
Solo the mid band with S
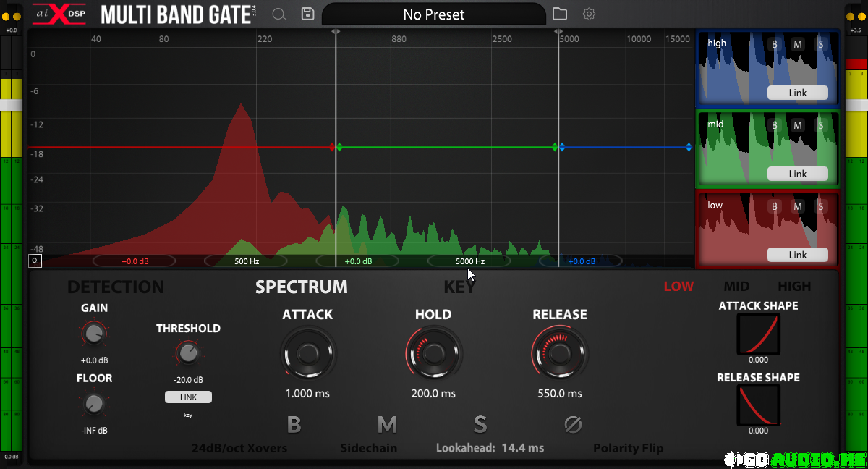[x=821, y=125]
